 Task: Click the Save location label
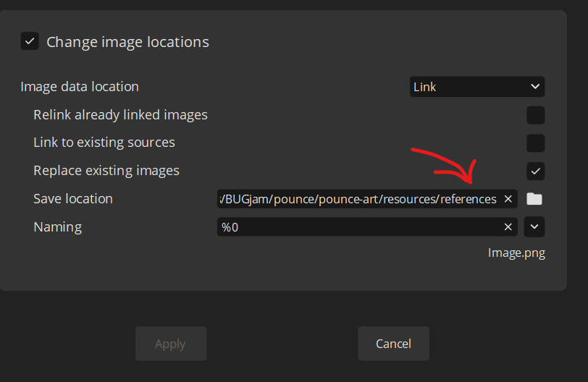click(x=73, y=199)
